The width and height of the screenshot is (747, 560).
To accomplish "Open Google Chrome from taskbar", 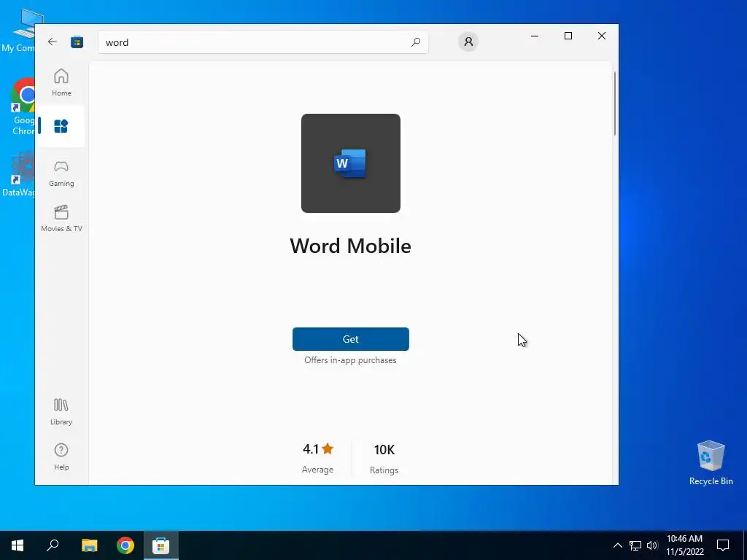I will [x=125, y=545].
